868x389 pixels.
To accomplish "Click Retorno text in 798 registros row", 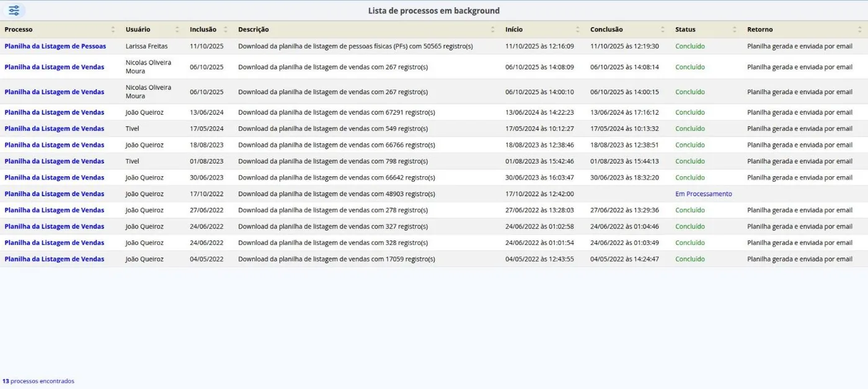I will [800, 161].
